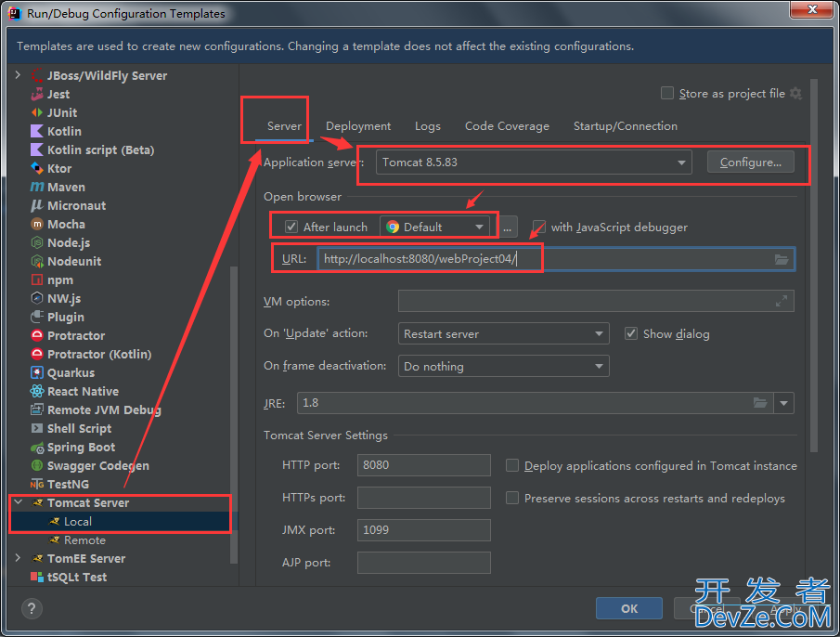Click the tSQLt Test icon
Screen dimensions: 840x637
point(37,577)
